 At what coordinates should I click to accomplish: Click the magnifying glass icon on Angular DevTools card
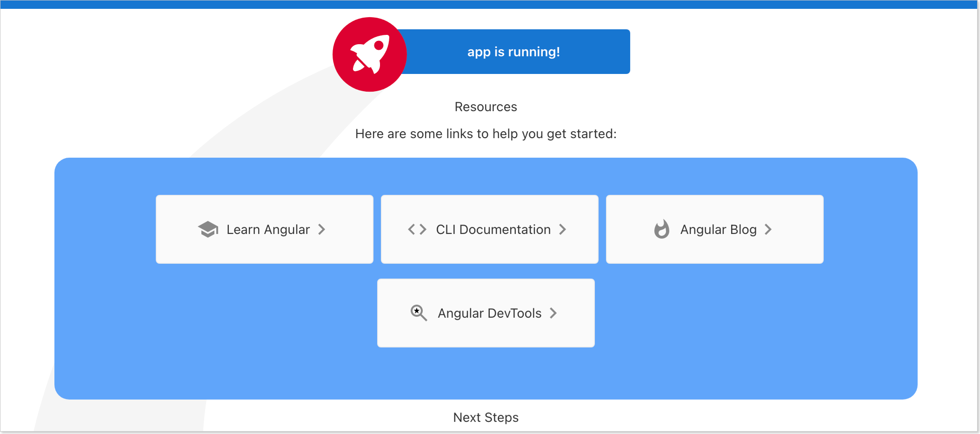click(419, 313)
